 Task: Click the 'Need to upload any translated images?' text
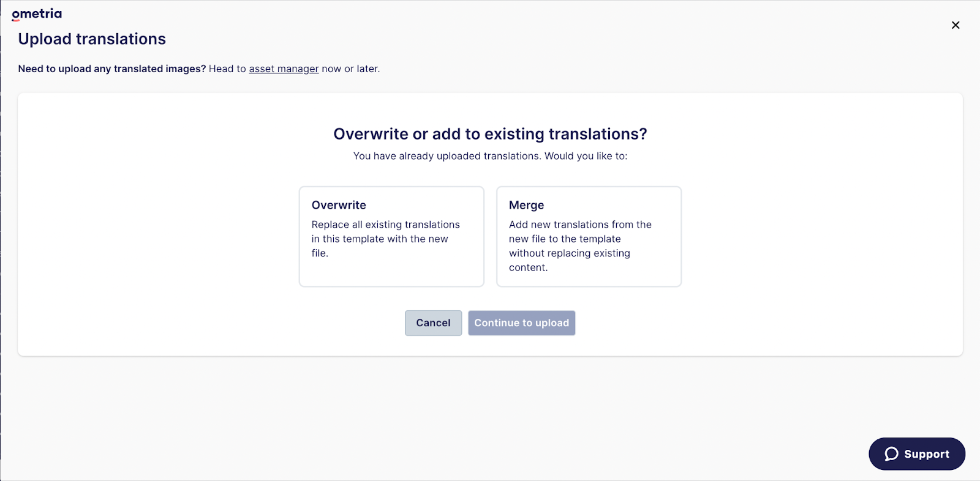point(112,69)
